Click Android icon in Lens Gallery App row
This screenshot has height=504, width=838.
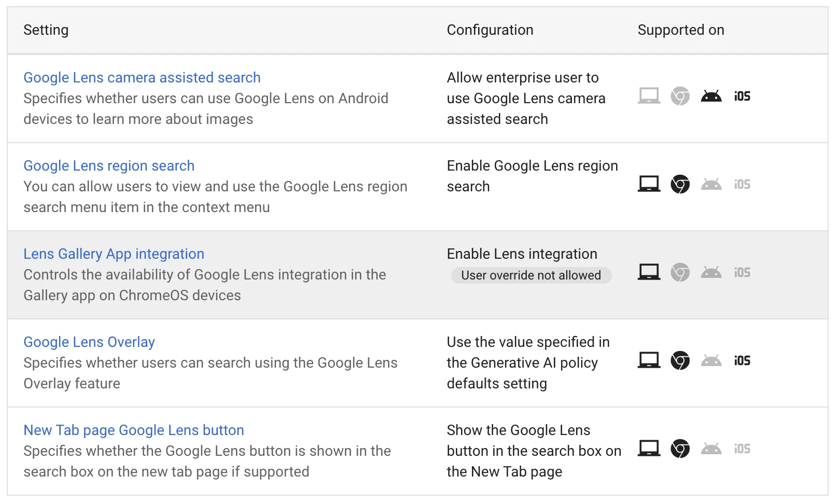(x=711, y=272)
